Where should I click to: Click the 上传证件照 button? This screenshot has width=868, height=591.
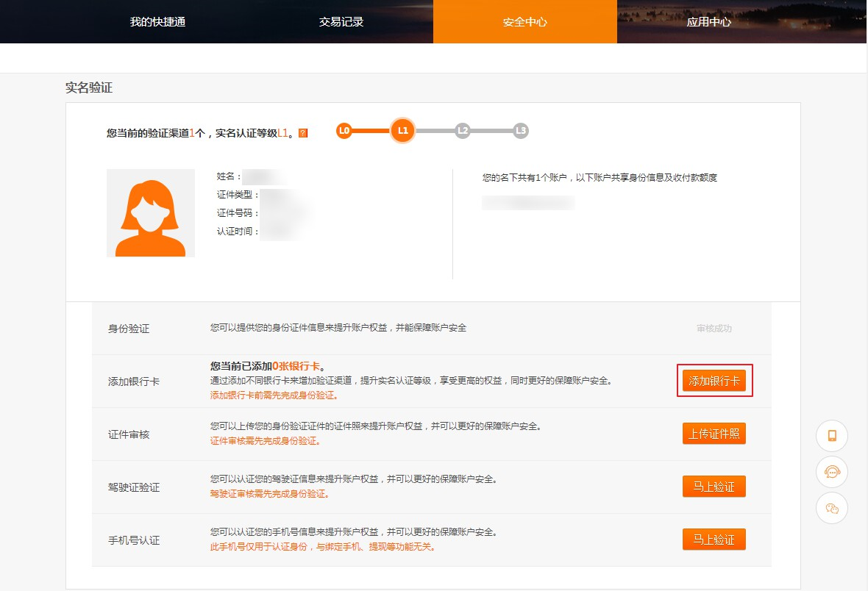click(714, 434)
